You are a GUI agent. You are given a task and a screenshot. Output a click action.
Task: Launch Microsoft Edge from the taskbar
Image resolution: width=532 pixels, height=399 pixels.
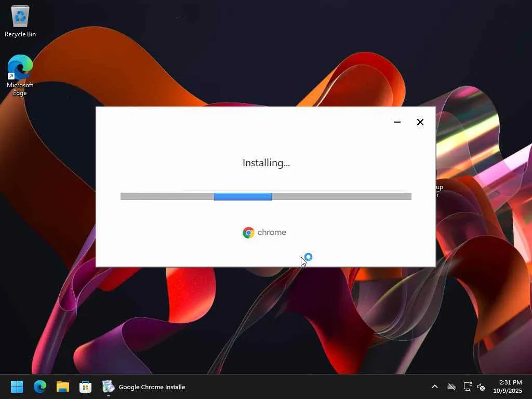(40, 387)
